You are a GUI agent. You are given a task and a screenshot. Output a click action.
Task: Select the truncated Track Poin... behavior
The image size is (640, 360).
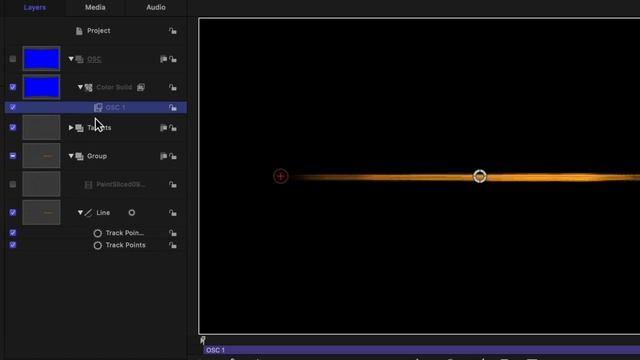pyautogui.click(x=125, y=233)
